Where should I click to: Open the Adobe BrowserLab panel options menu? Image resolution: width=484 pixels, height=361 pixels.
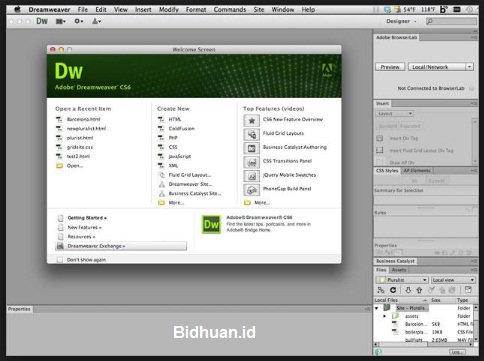click(474, 37)
